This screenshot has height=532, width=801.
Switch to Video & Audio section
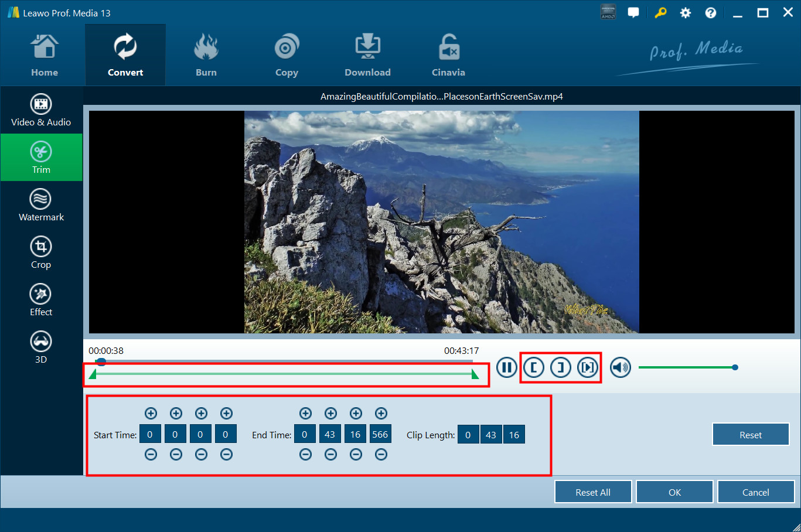pyautogui.click(x=41, y=110)
